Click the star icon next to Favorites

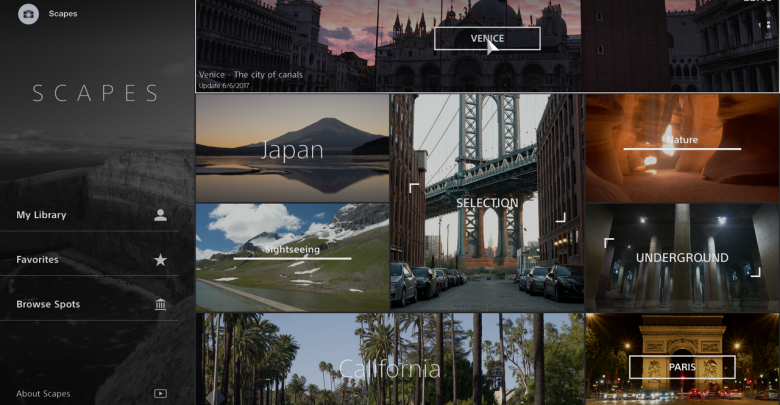pyautogui.click(x=160, y=260)
